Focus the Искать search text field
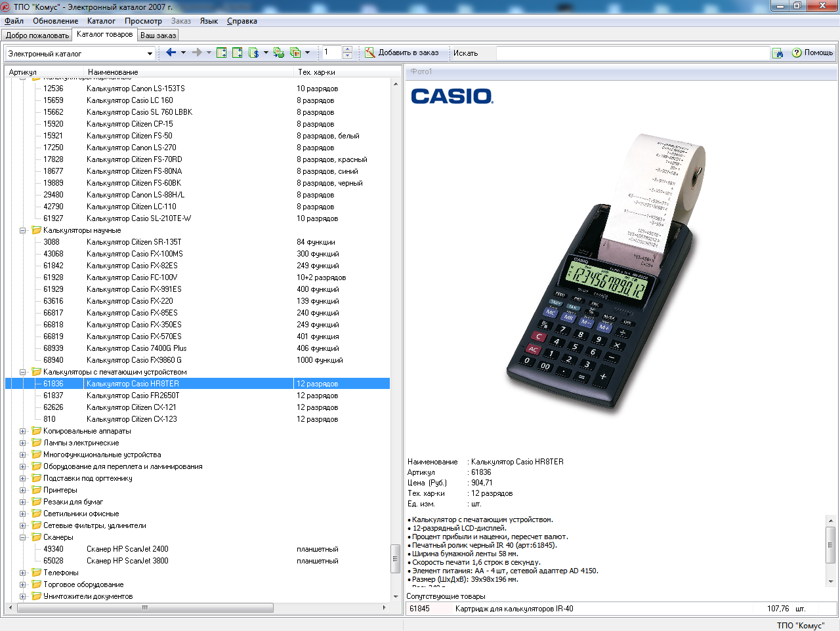 pos(633,53)
